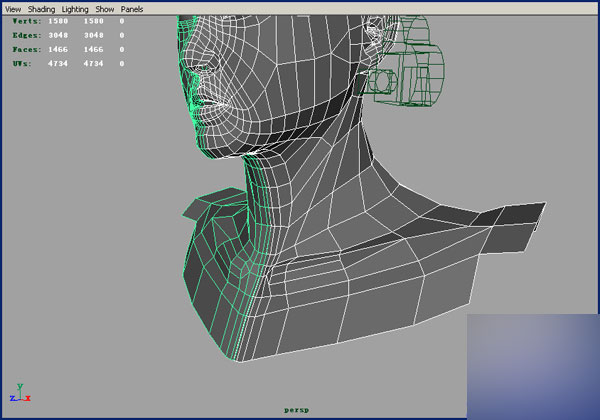Viewport: 600px width, 420px height.
Task: Open the Lighting menu
Action: [x=75, y=9]
